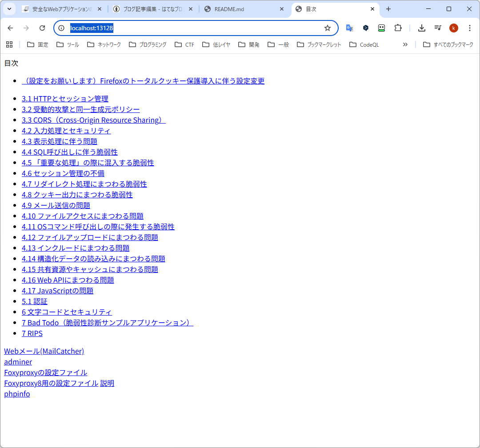This screenshot has width=480, height=448.
Task: Open the 一般 bookmark folder
Action: pos(278,45)
